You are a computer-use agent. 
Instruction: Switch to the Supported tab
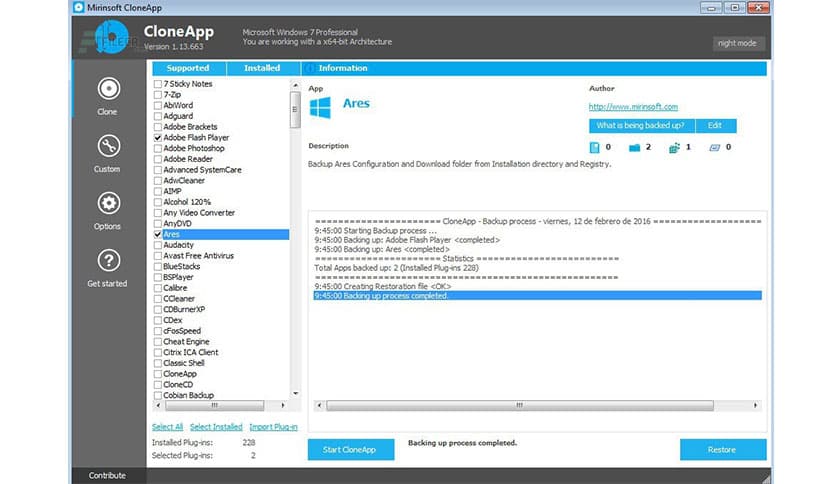[189, 68]
